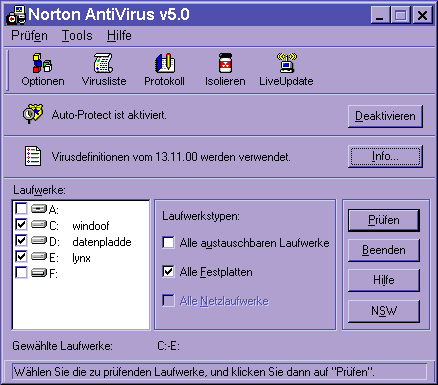Start scan with the Prüfen button
Screen dimensions: 438x385
pos(384,220)
